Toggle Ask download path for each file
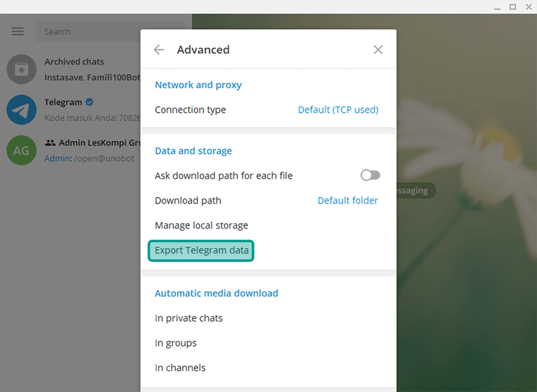 [x=370, y=175]
